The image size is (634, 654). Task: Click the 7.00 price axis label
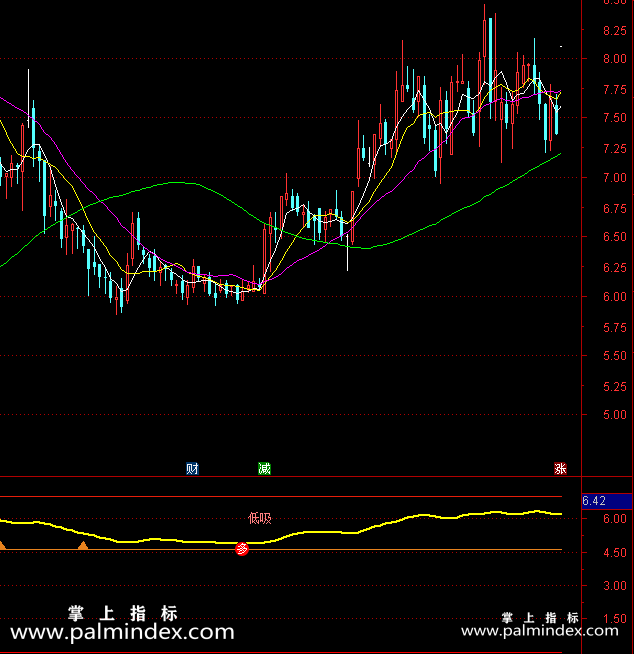(614, 178)
